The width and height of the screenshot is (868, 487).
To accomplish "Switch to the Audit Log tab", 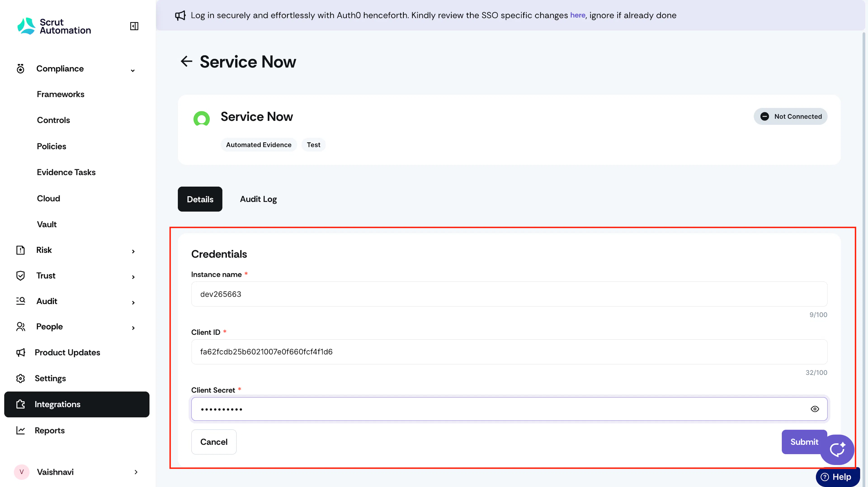I will point(258,199).
